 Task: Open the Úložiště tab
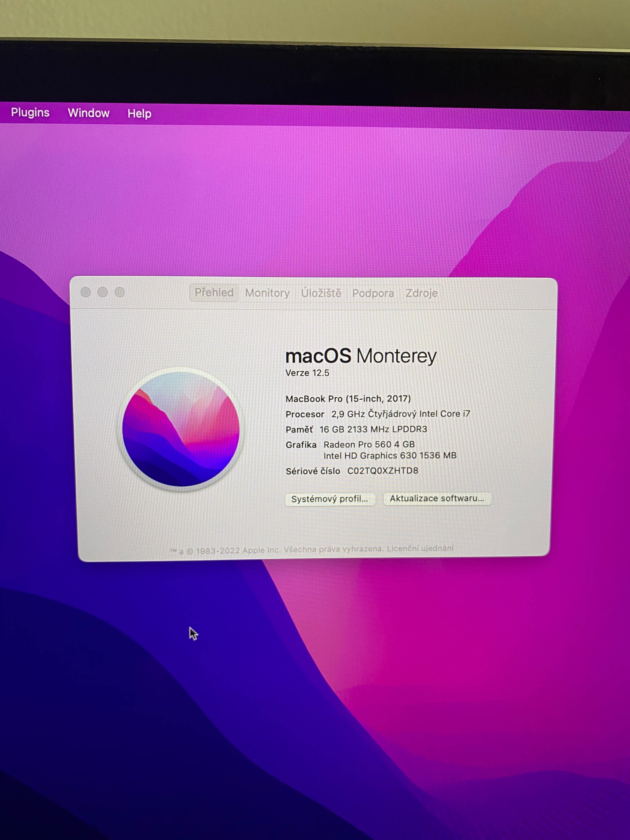click(x=321, y=293)
